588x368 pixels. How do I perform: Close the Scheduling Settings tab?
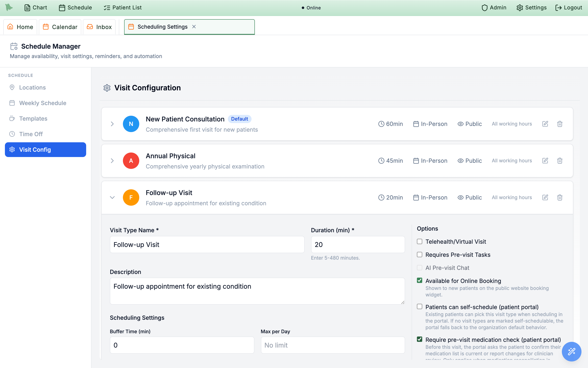(194, 27)
